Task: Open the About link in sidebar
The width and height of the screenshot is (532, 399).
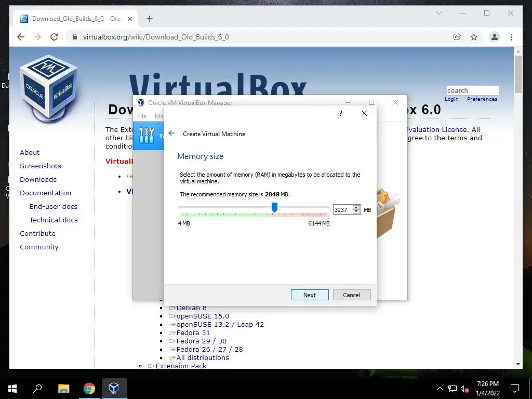Action: [30, 152]
